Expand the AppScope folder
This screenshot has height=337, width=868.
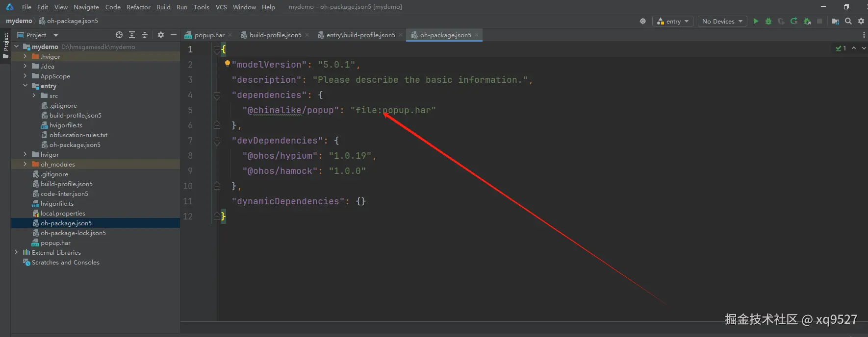click(x=25, y=76)
